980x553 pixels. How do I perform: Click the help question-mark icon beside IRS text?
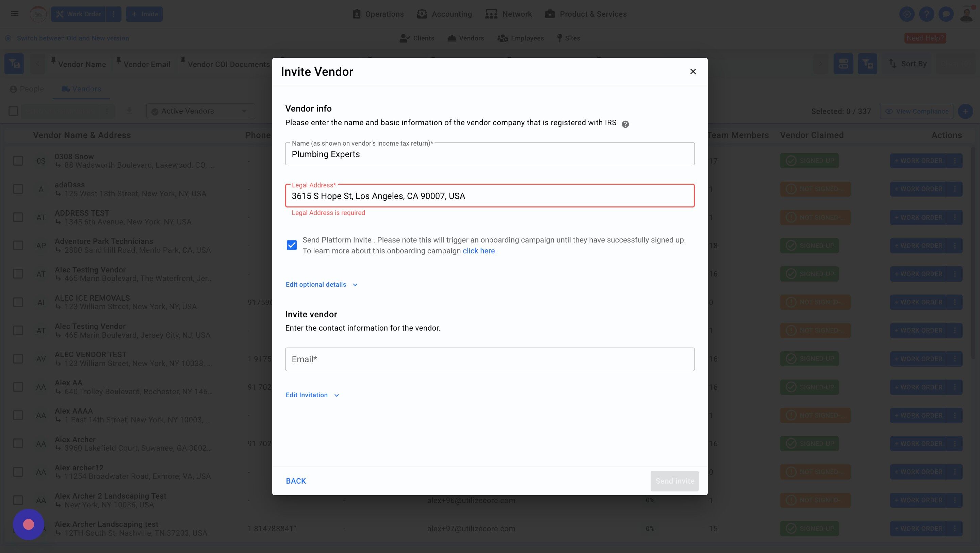coord(625,124)
